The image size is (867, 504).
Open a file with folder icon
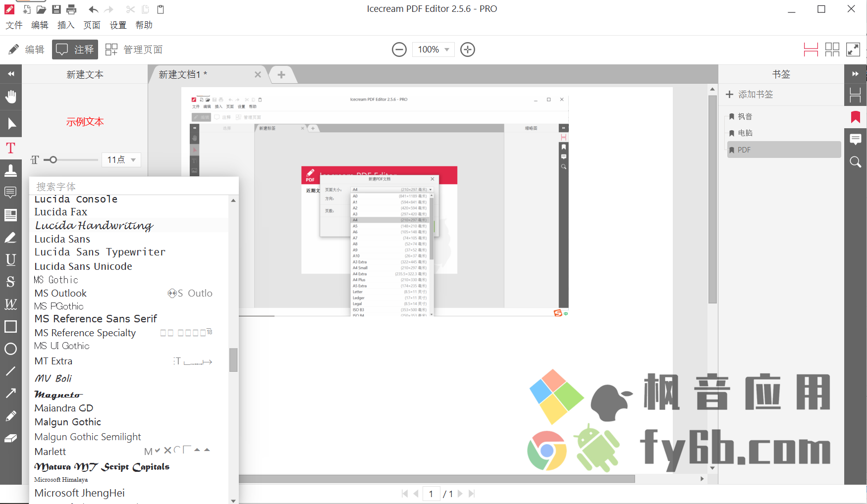click(x=42, y=9)
